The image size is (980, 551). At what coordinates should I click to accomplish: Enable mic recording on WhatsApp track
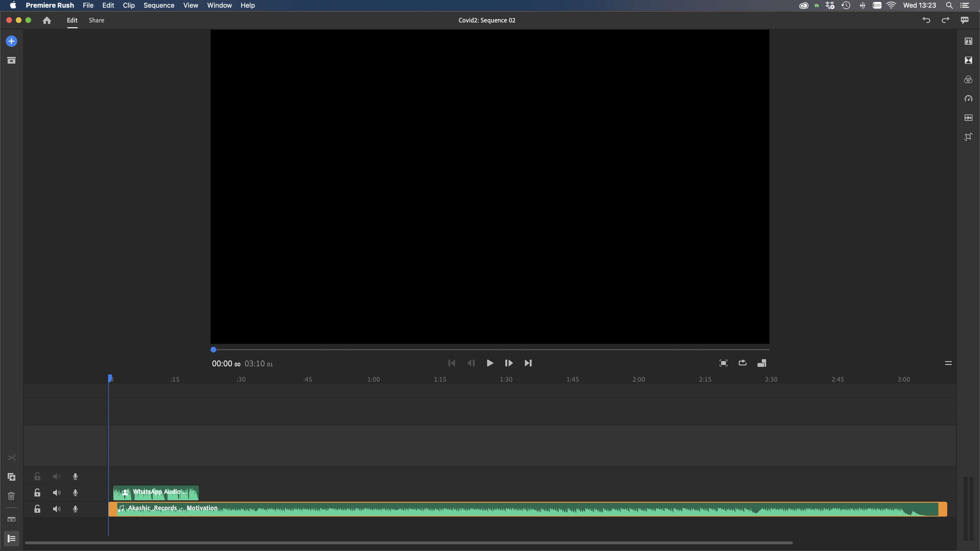pyautogui.click(x=75, y=493)
